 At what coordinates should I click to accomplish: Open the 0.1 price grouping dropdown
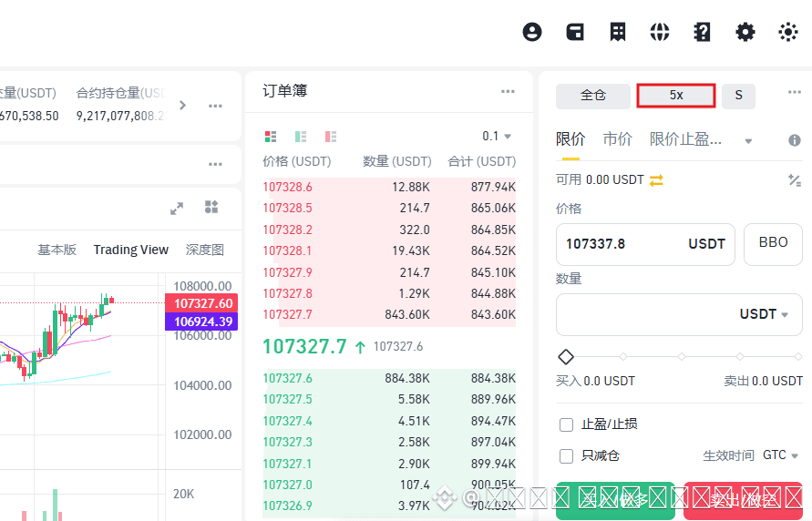[497, 136]
